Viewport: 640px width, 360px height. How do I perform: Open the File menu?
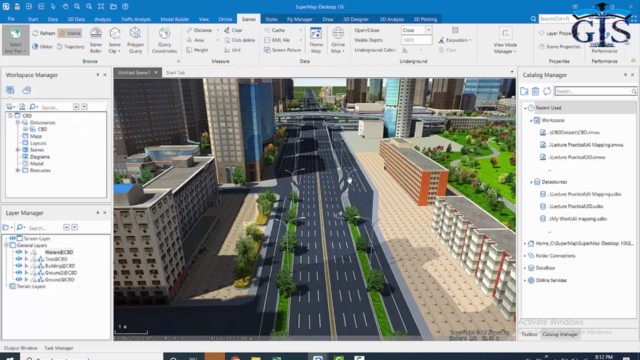pyautogui.click(x=11, y=19)
